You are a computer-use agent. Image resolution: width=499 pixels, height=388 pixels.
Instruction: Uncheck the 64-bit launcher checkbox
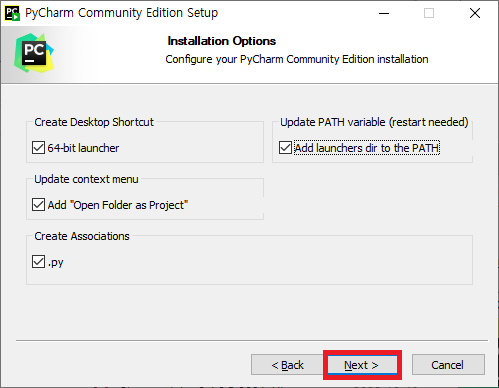click(38, 148)
